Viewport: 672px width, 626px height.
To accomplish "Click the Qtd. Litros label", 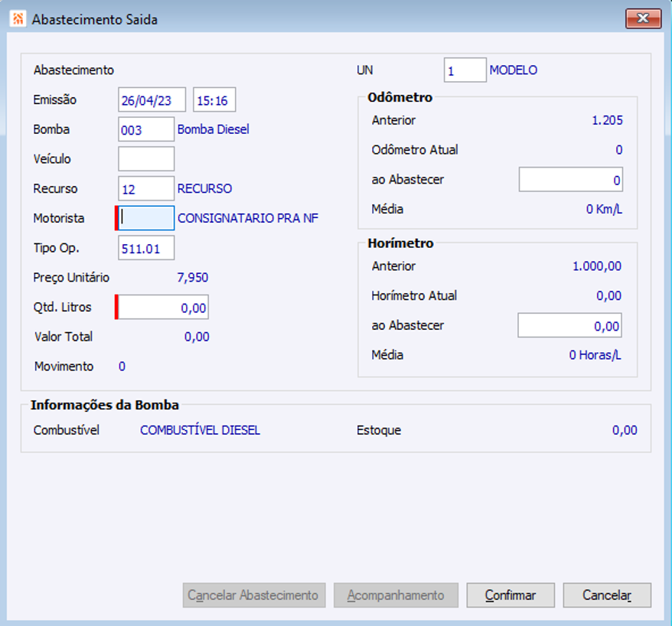I will tap(63, 307).
